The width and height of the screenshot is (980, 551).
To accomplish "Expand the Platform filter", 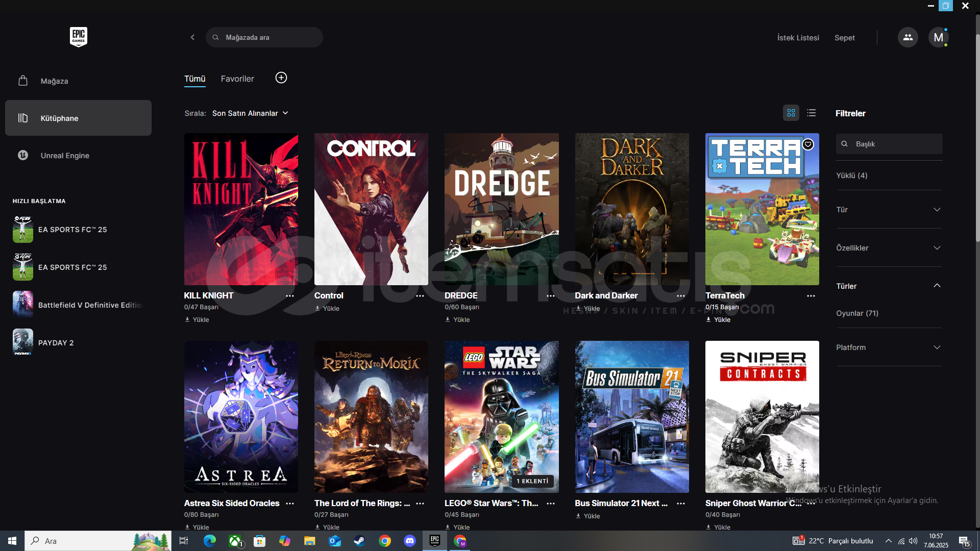I will click(889, 347).
